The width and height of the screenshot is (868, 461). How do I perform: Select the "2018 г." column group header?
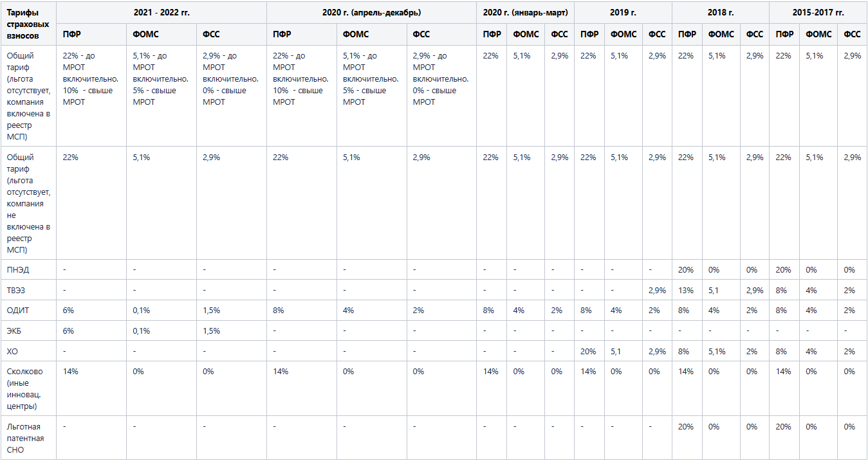[x=720, y=12]
